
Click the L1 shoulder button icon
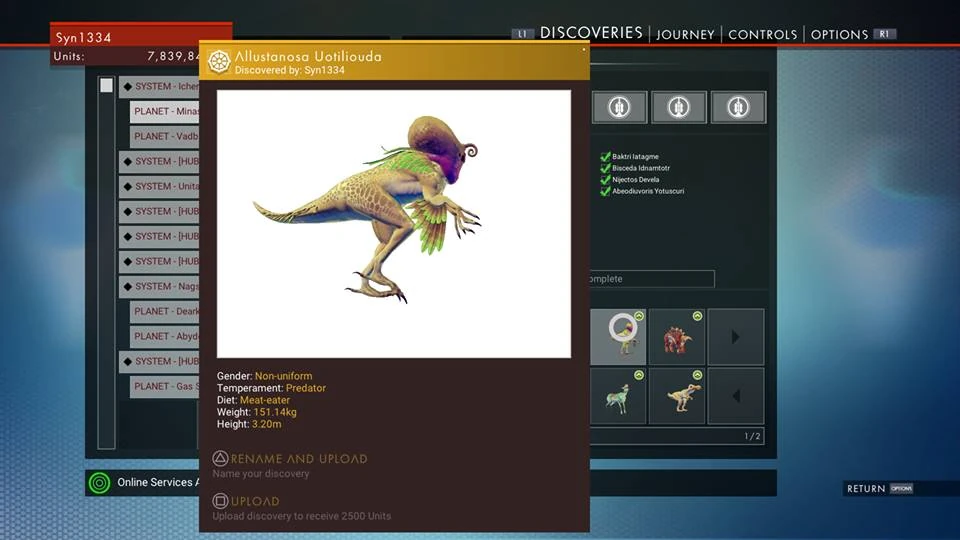(522, 34)
